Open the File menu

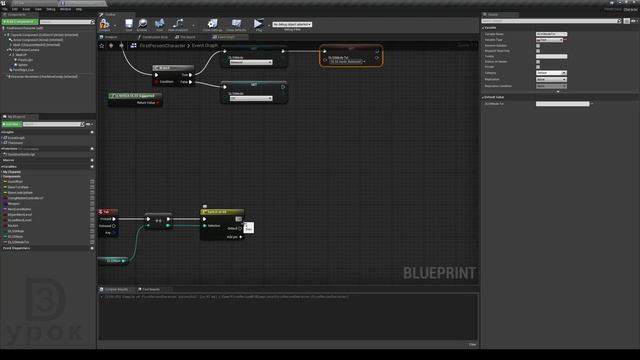tap(4, 9)
